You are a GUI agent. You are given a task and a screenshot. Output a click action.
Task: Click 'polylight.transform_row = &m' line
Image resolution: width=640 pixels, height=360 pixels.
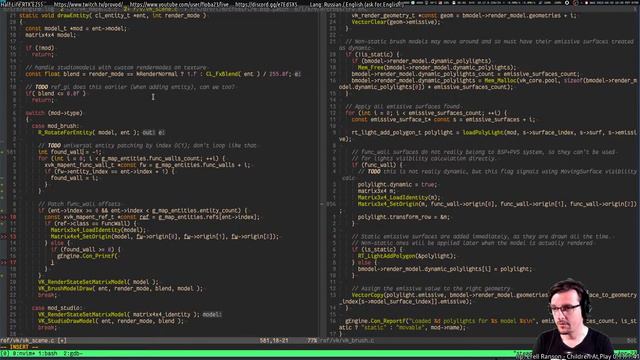point(404,217)
